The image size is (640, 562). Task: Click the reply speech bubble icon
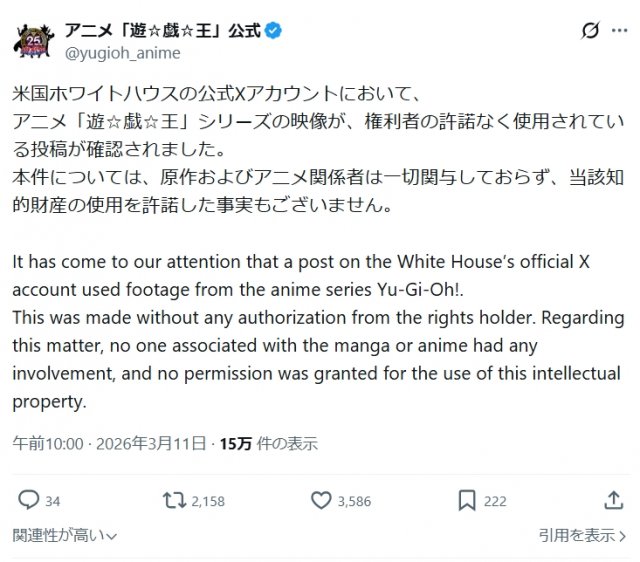pyautogui.click(x=28, y=500)
